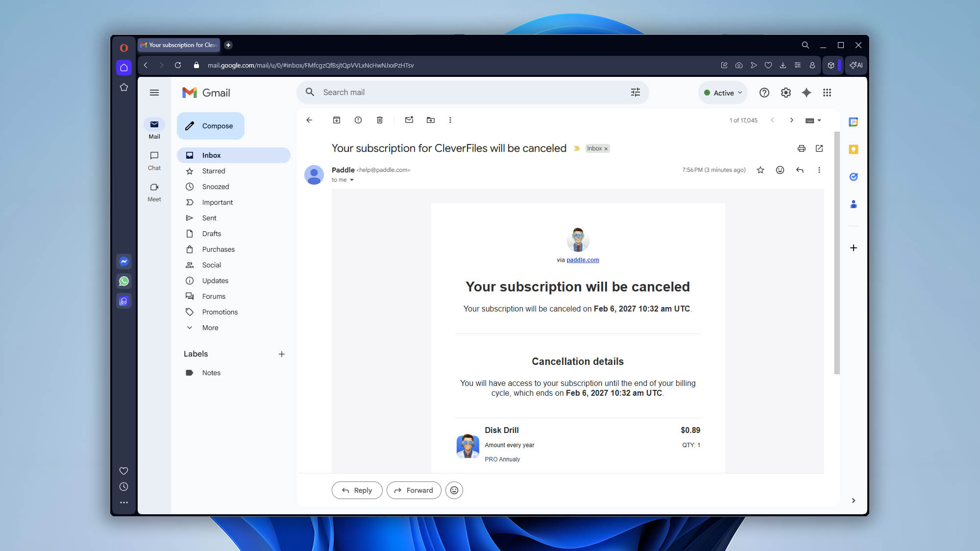Open WhatsApp in the Opera sidebar
980x551 pixels.
click(124, 281)
